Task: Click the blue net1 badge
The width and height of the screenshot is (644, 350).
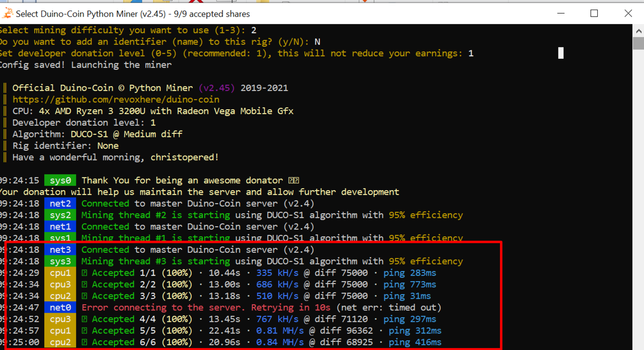Action: click(x=60, y=227)
